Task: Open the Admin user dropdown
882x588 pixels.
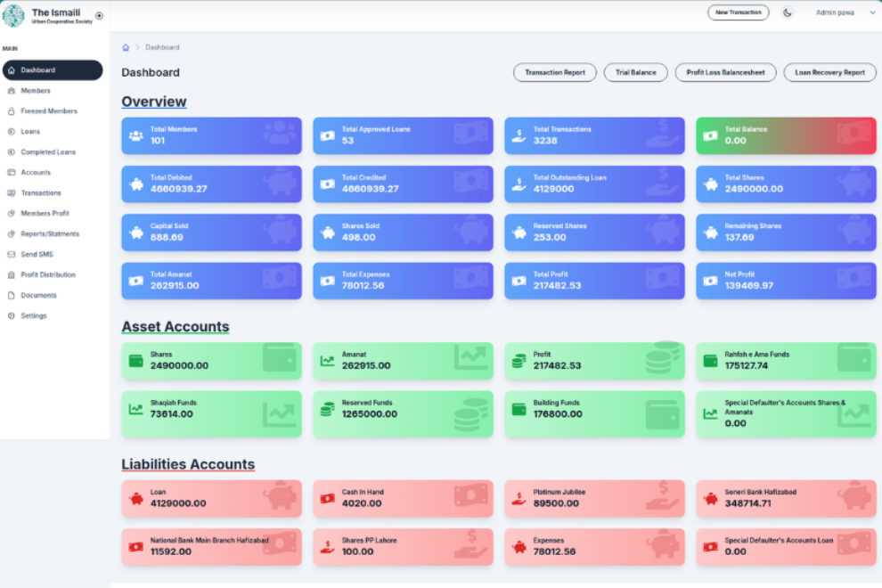Action: pyautogui.click(x=845, y=12)
